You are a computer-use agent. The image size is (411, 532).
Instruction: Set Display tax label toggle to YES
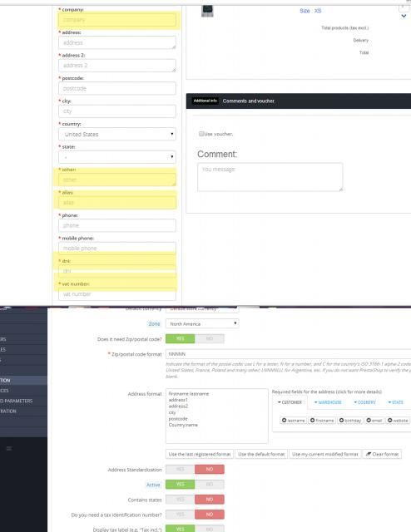click(x=181, y=529)
